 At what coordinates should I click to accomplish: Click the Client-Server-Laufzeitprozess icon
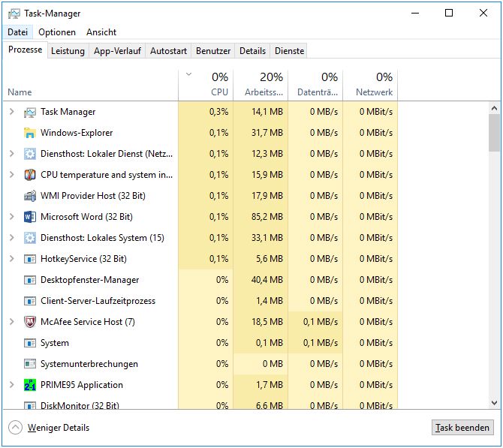click(30, 301)
